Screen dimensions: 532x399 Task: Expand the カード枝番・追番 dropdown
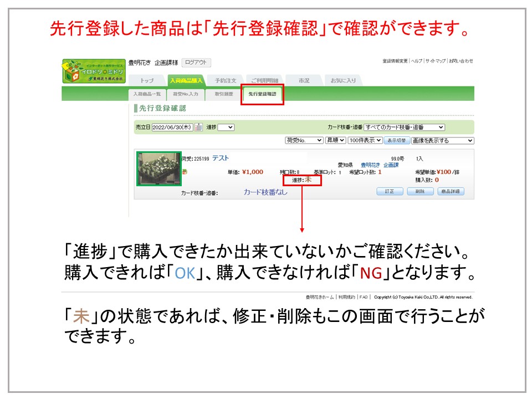click(x=404, y=127)
